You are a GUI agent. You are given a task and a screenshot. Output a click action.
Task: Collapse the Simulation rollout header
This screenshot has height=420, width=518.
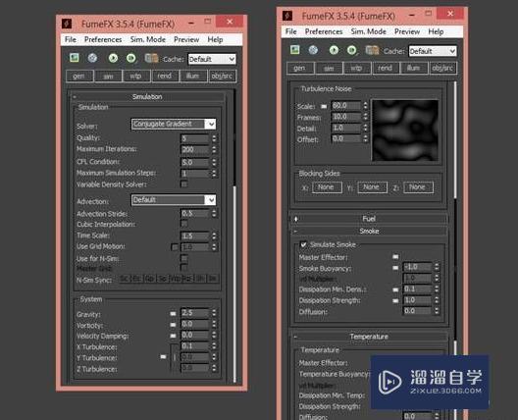click(x=147, y=97)
